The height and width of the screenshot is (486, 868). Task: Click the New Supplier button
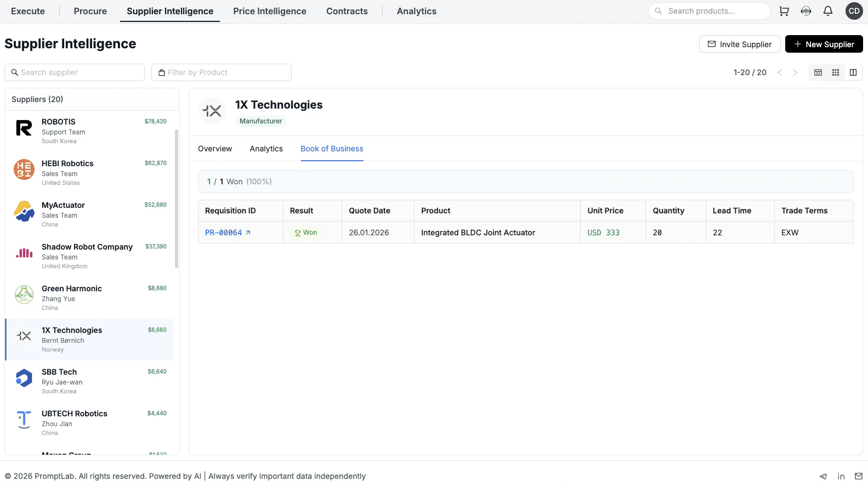coord(824,44)
